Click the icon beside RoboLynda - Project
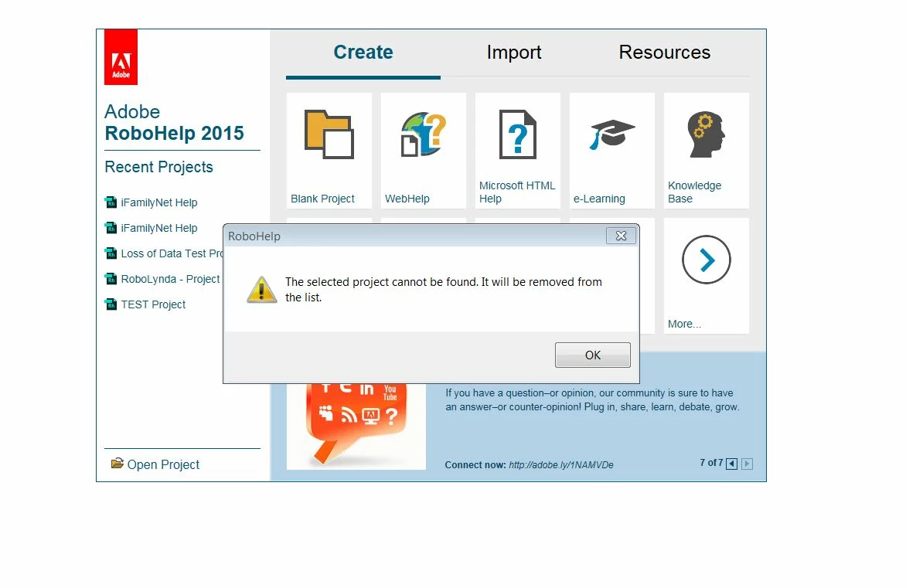The height and width of the screenshot is (588, 906). pyautogui.click(x=111, y=278)
